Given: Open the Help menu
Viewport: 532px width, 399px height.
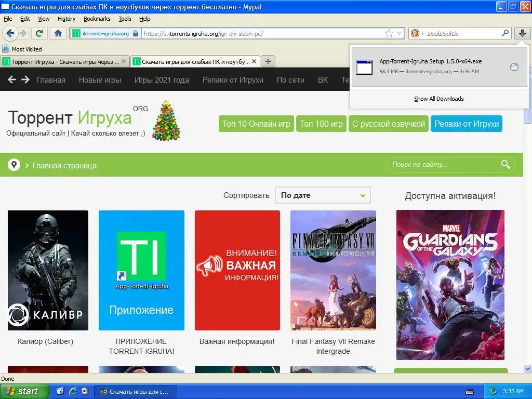Looking at the screenshot, I should tap(145, 19).
